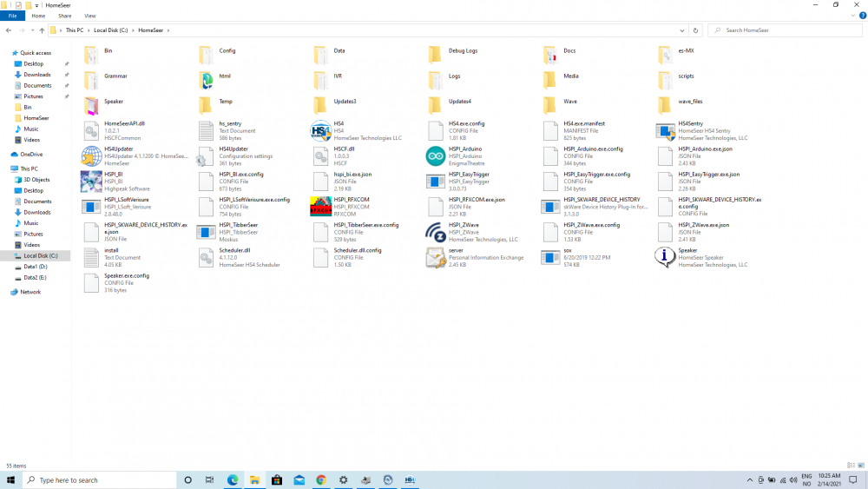Open Task View on the taskbar
Screen dimensions: 868x489
209,480
